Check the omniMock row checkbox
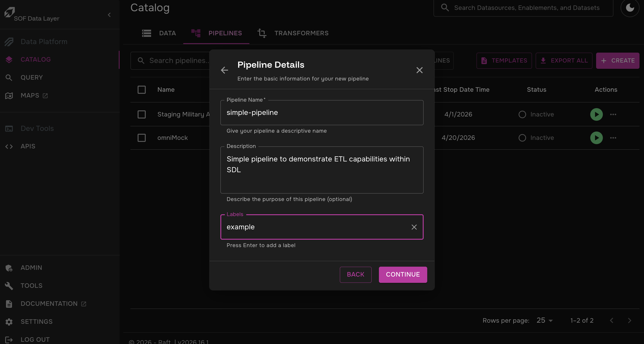This screenshot has width=644, height=344. tap(141, 138)
